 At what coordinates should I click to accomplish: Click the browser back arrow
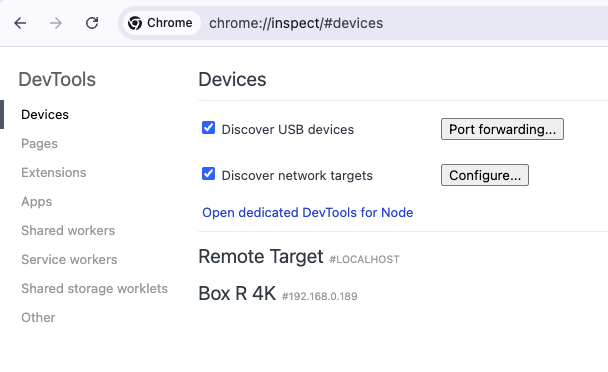tap(20, 23)
